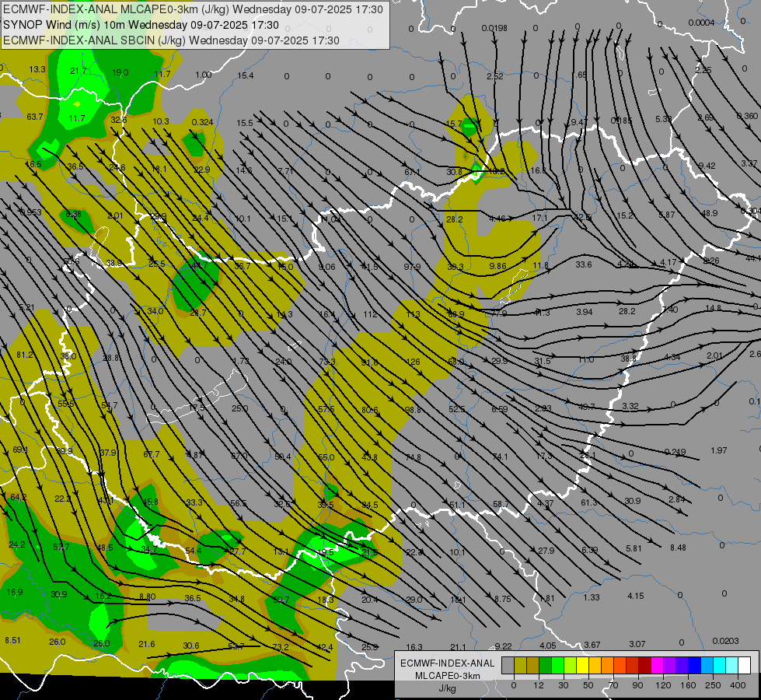
Task: Click the legend scale label '30'
Action: tap(564, 685)
